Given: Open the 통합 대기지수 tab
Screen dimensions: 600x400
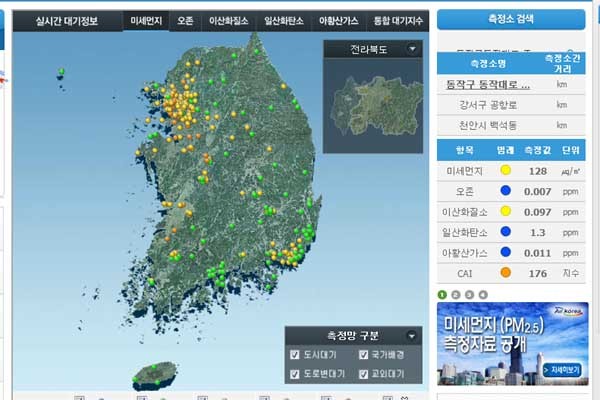Looking at the screenshot, I should point(398,21).
